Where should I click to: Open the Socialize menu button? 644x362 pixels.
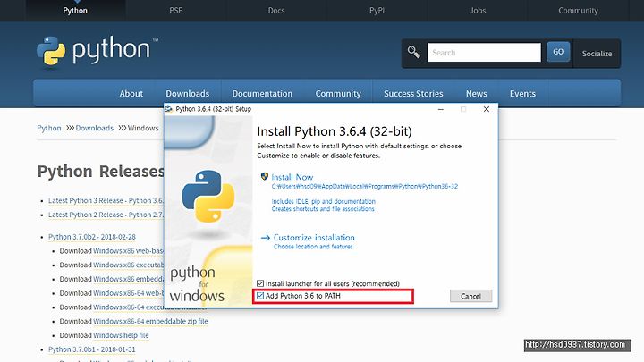pyautogui.click(x=597, y=54)
